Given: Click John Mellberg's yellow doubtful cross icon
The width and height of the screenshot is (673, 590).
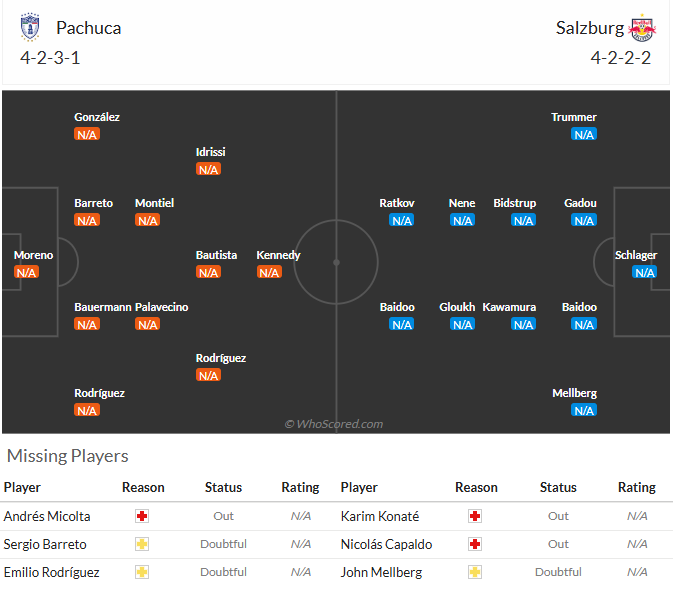Looking at the screenshot, I should tap(475, 572).
